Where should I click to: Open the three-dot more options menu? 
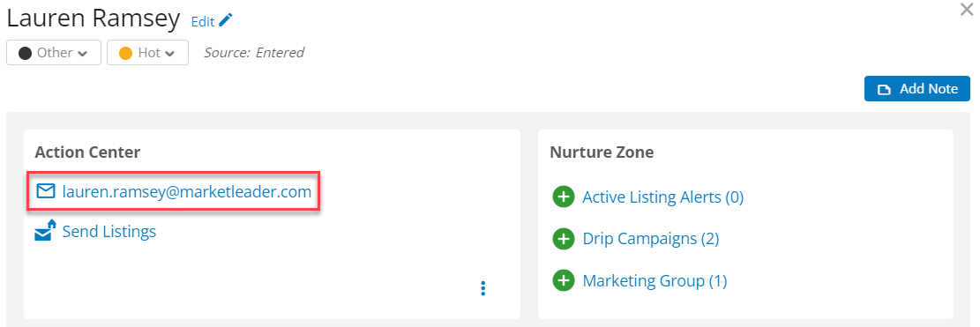(x=483, y=287)
